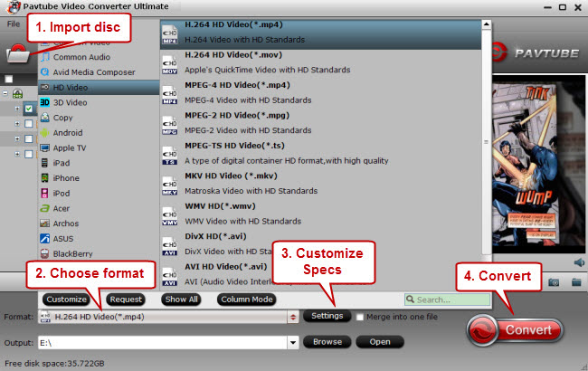Open the HD Video category
Viewport: 588px width, 371px height.
point(99,88)
